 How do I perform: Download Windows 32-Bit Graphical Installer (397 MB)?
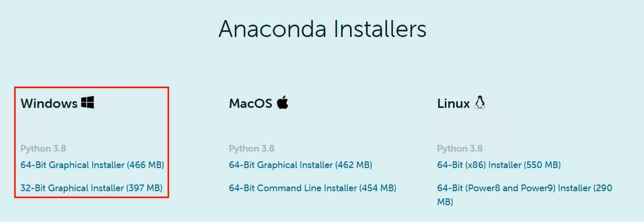click(92, 188)
